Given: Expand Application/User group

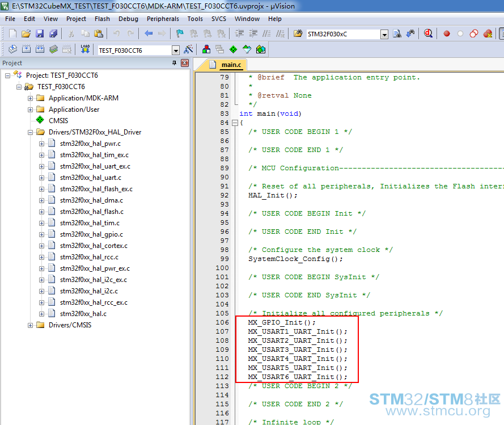Looking at the screenshot, I should pyautogui.click(x=30, y=110).
